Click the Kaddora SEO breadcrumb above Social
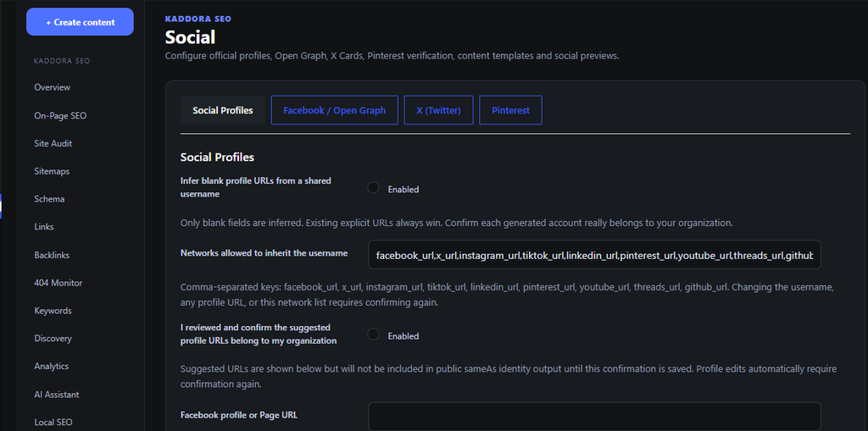Viewport: 868px width, 431px height. pos(198,19)
